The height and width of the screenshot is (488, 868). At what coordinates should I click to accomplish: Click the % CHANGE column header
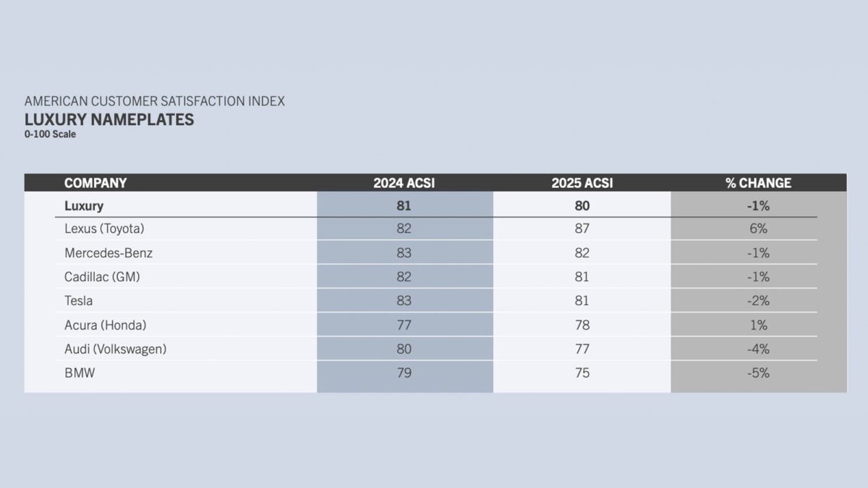(x=758, y=183)
